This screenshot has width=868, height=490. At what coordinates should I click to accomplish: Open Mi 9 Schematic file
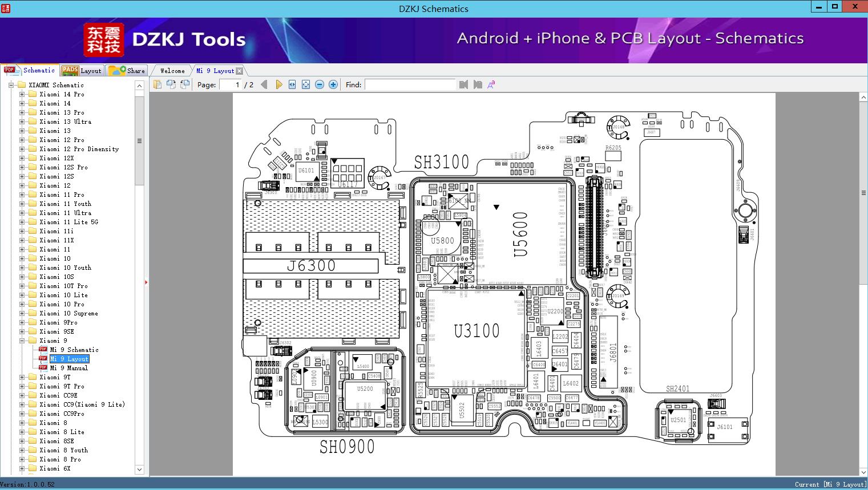(x=74, y=350)
